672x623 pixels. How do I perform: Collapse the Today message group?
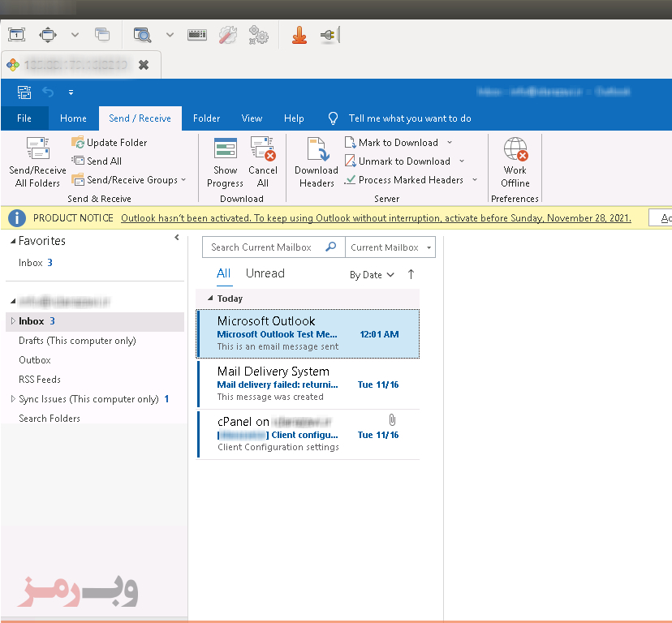pos(210,298)
